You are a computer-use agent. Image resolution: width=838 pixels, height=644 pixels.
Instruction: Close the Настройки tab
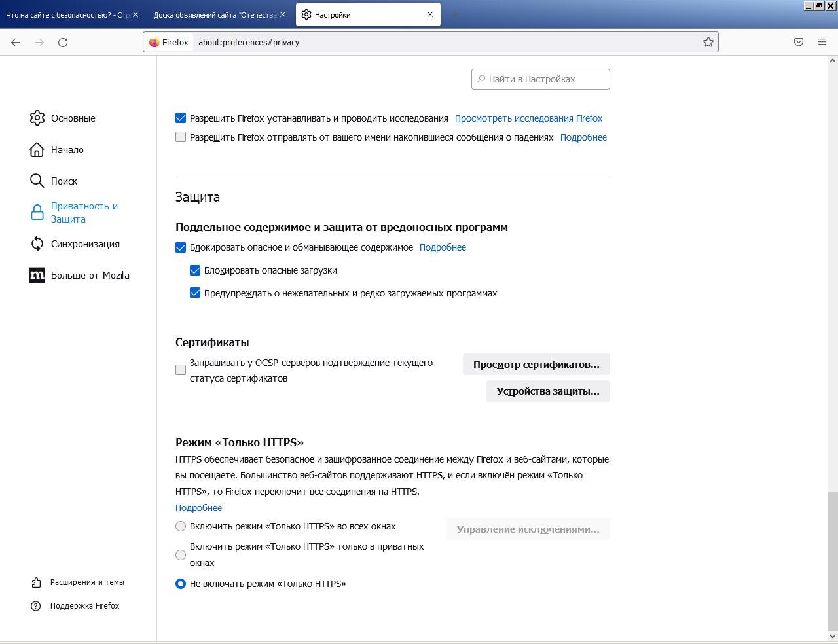(x=430, y=14)
